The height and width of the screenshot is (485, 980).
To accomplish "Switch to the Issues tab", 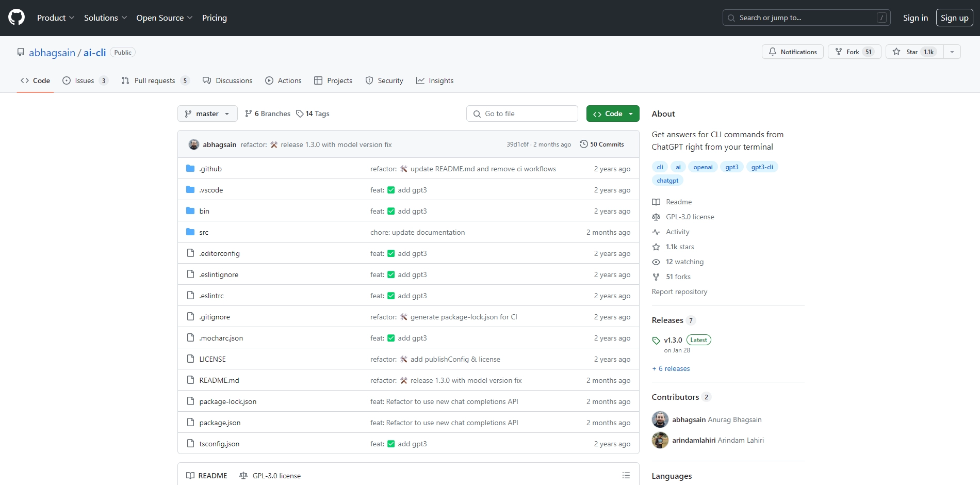I will (85, 80).
